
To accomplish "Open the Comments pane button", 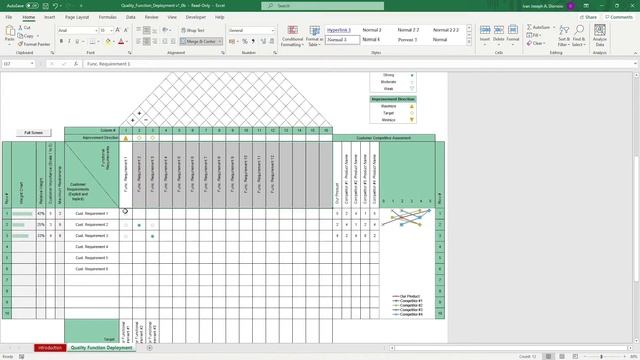I will point(619,17).
